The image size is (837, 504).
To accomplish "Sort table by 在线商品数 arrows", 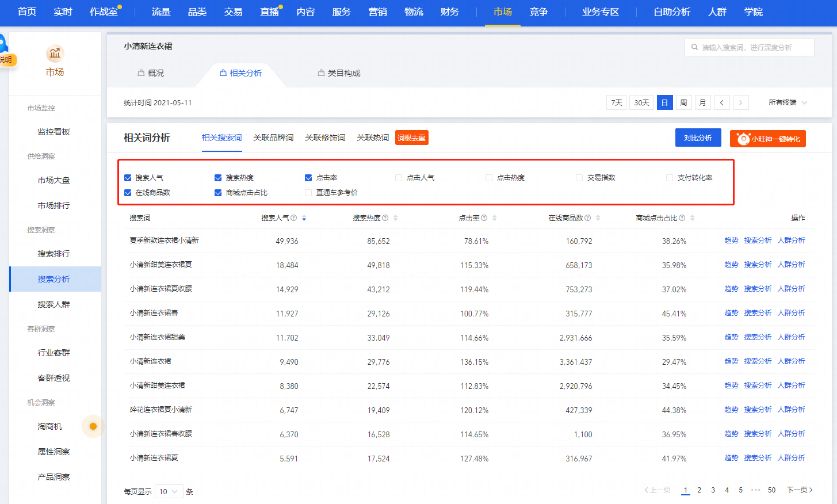I will (x=598, y=218).
